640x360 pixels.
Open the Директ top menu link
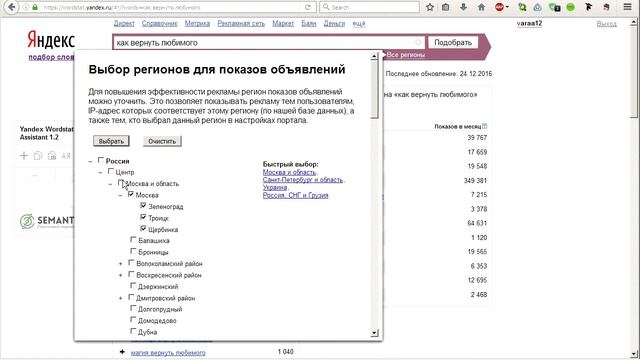coord(124,24)
